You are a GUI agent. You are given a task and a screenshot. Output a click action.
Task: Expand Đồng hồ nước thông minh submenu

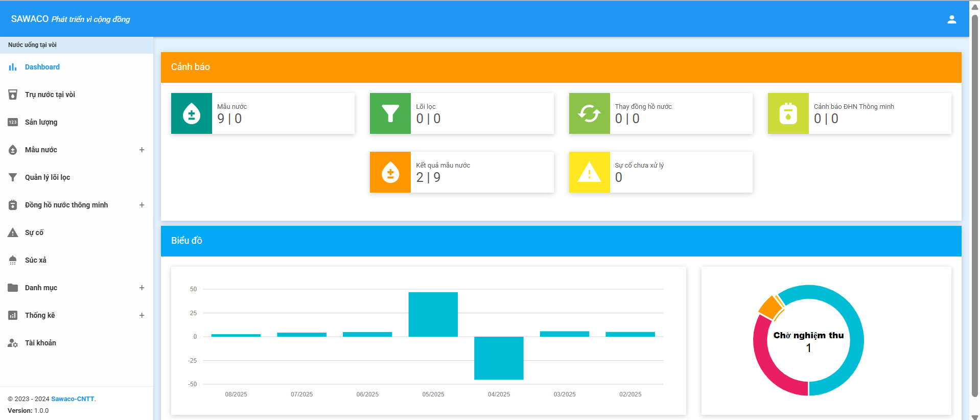click(x=142, y=205)
